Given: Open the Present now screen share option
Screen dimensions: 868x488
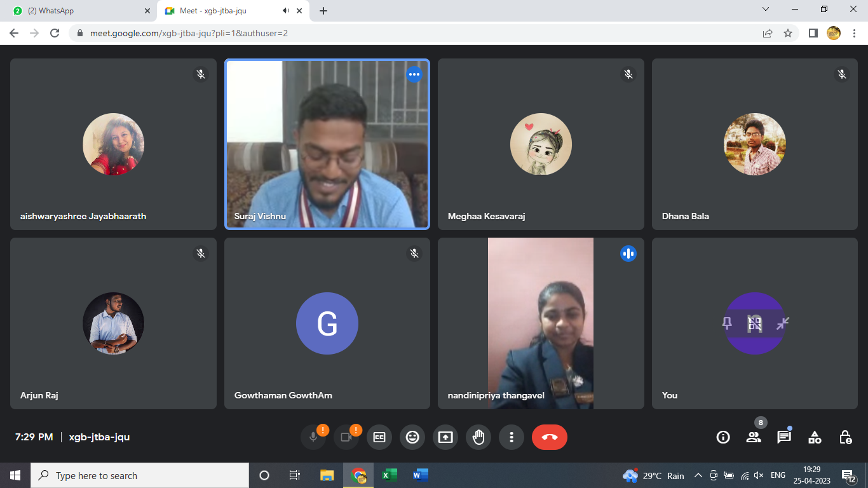Looking at the screenshot, I should 445,437.
